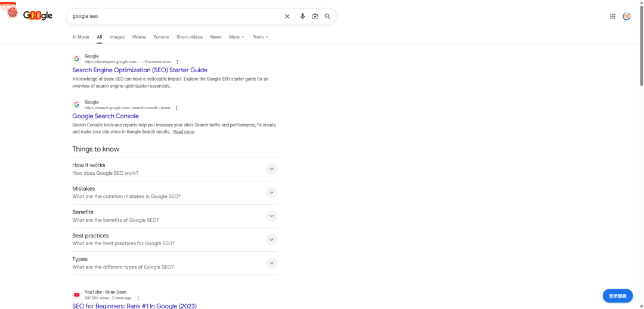This screenshot has height=309, width=644.
Task: Open options menu for Brian Dean video result
Action: click(138, 298)
